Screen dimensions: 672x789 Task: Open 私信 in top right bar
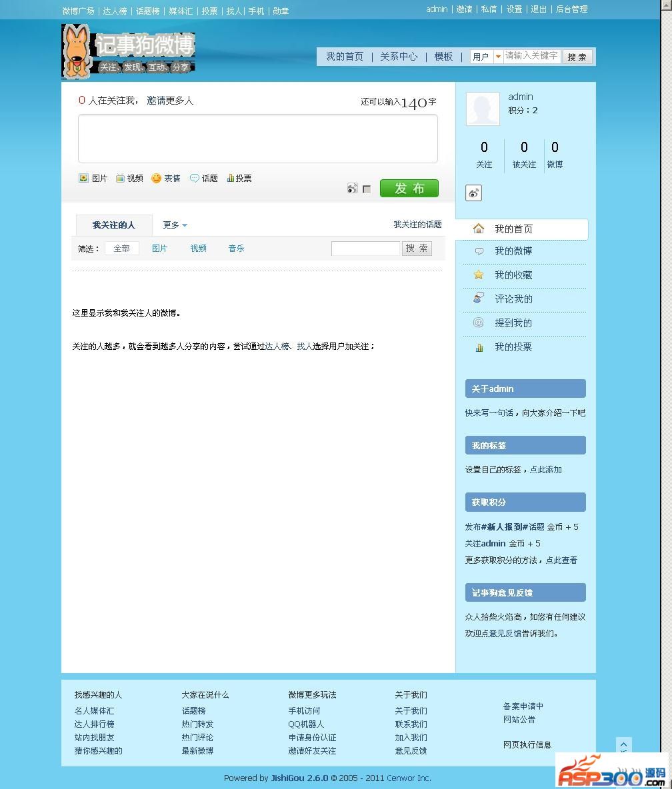point(489,9)
